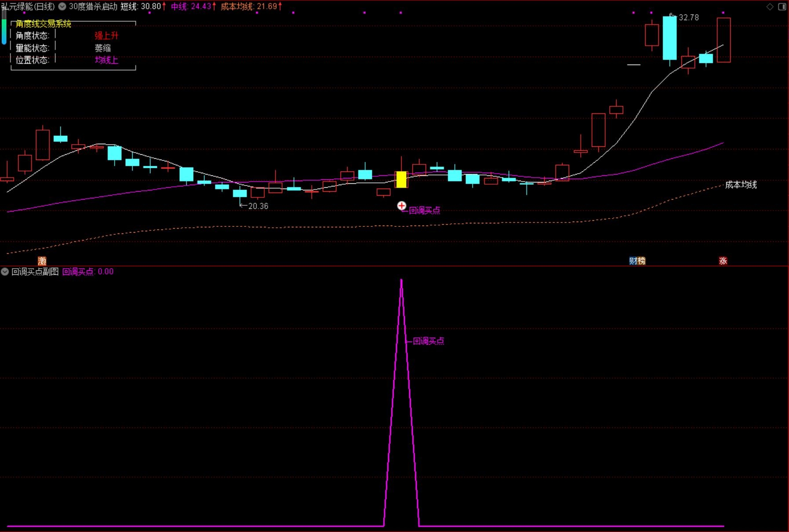Click the 角度状态 label
This screenshot has width=789, height=532.
33,36
